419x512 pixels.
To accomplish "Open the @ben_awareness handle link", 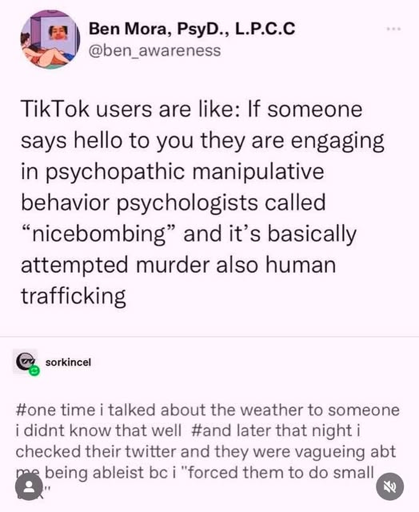I will [x=154, y=51].
